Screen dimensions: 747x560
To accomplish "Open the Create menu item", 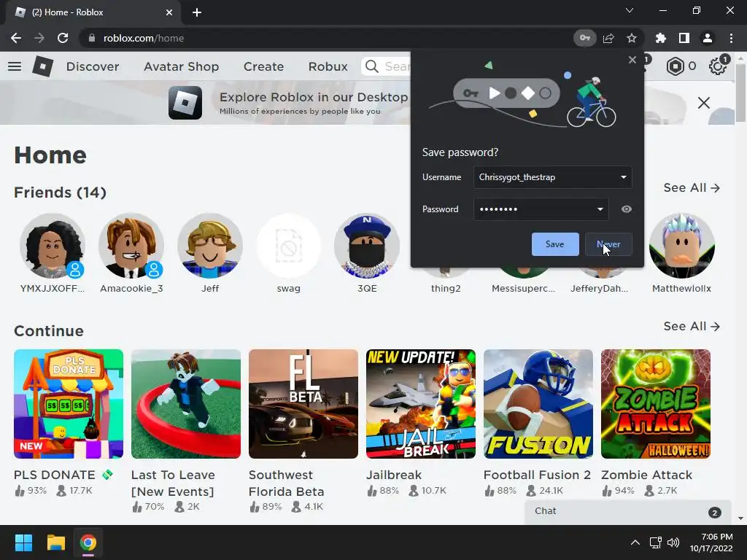I will pyautogui.click(x=263, y=66).
